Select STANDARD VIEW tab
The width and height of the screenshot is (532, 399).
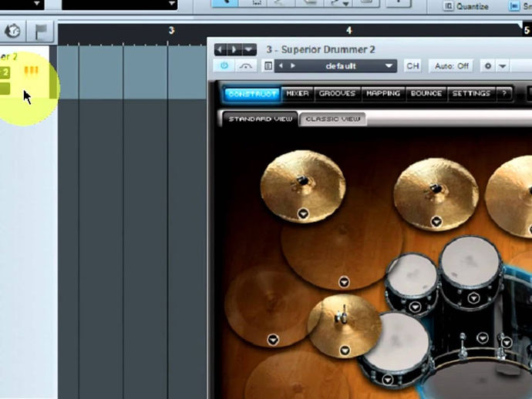(x=261, y=119)
